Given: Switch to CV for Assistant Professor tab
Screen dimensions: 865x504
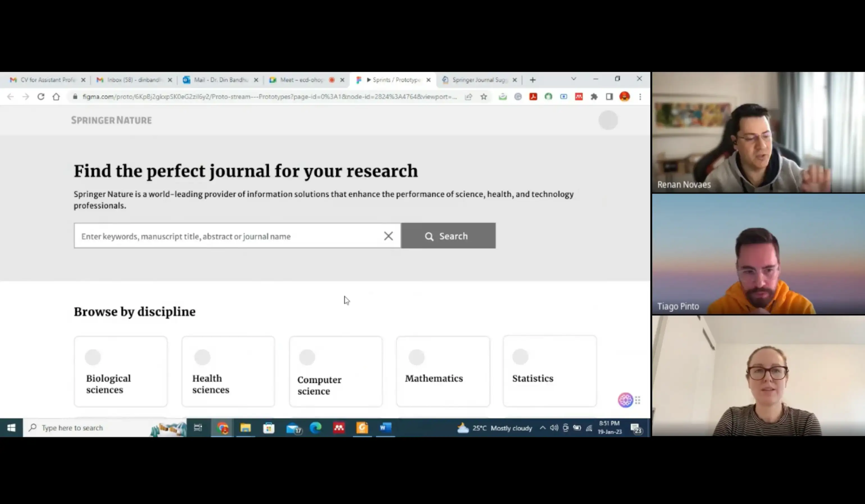Looking at the screenshot, I should [x=48, y=80].
